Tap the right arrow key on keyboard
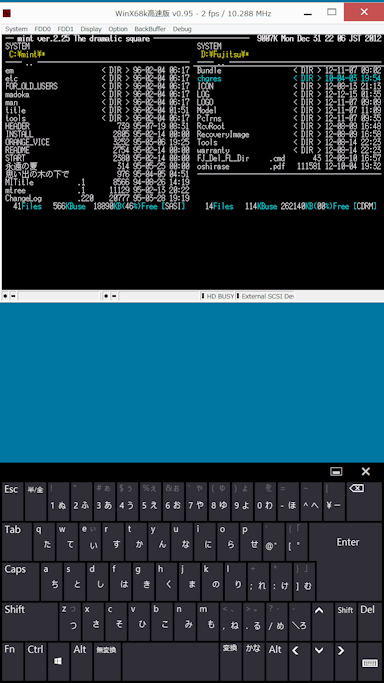 (341, 662)
